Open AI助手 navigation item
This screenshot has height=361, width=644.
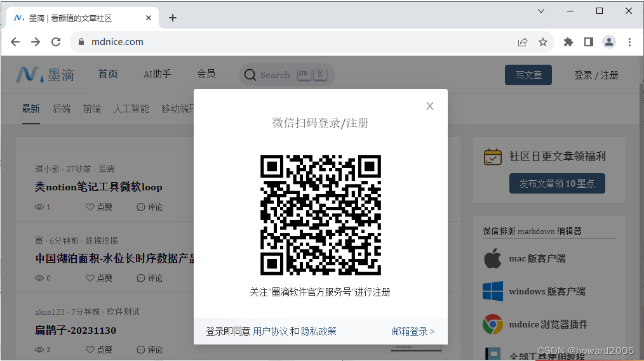pos(157,74)
